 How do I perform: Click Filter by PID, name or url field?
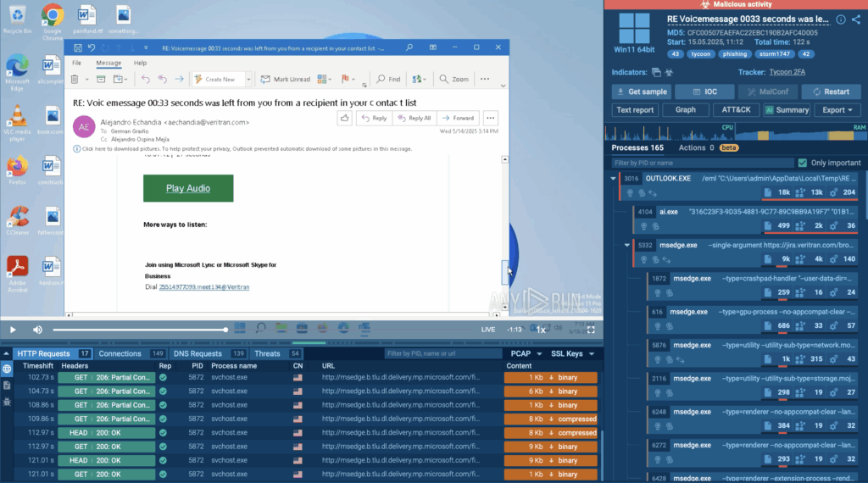pyautogui.click(x=442, y=353)
